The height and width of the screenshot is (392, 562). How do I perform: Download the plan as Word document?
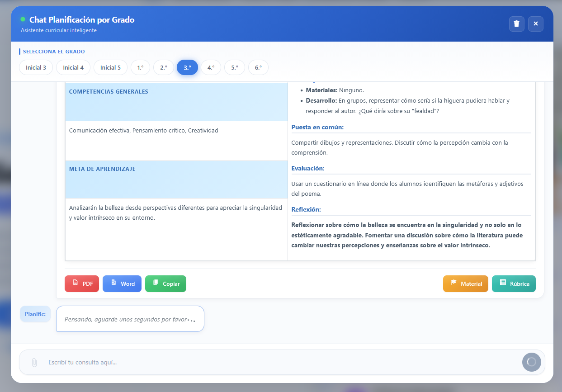[x=122, y=284]
